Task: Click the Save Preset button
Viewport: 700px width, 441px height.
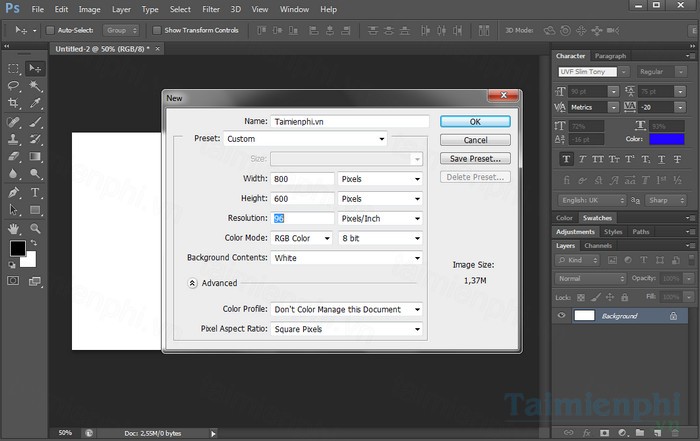Action: pyautogui.click(x=475, y=158)
